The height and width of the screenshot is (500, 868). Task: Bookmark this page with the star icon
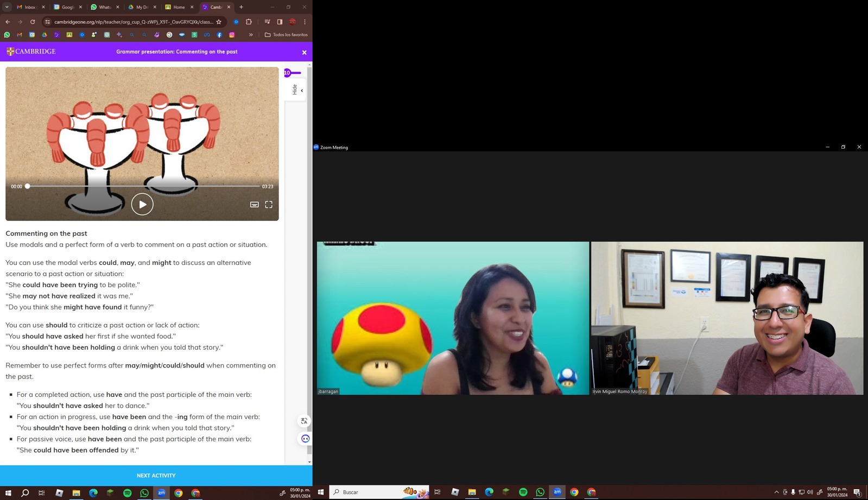219,22
